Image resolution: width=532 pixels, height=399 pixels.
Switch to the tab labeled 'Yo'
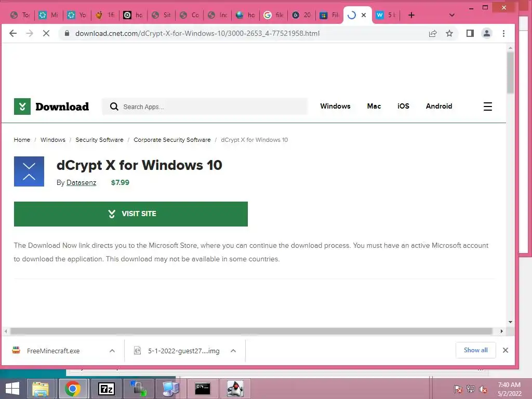pyautogui.click(x=77, y=15)
